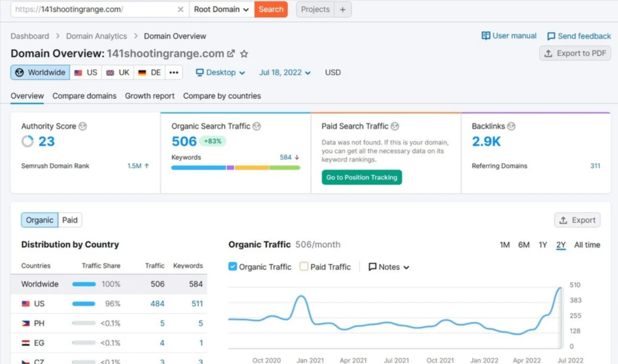Clear the domain search field with X icon
The image size is (618, 364).
click(x=180, y=9)
